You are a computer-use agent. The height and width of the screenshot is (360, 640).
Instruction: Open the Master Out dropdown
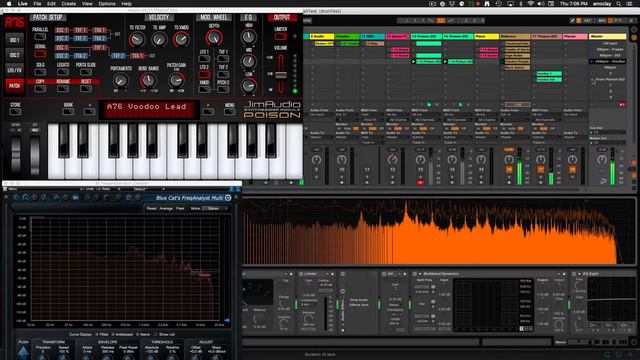[x=607, y=142]
